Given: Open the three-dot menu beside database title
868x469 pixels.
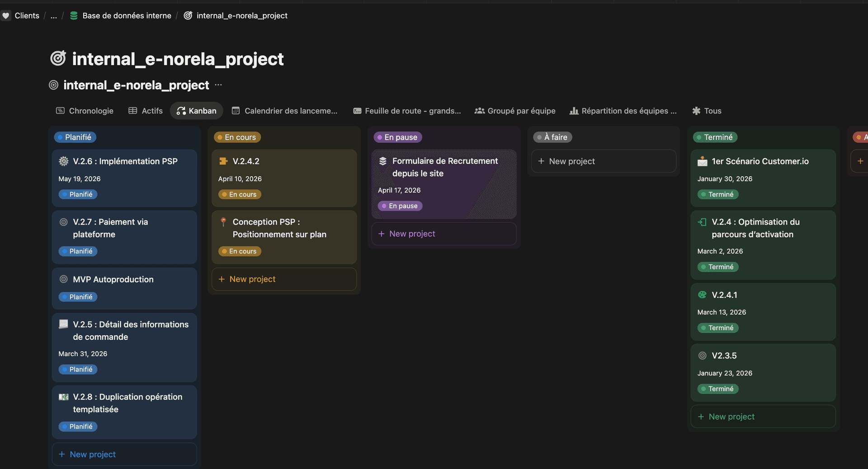Looking at the screenshot, I should click(x=218, y=85).
